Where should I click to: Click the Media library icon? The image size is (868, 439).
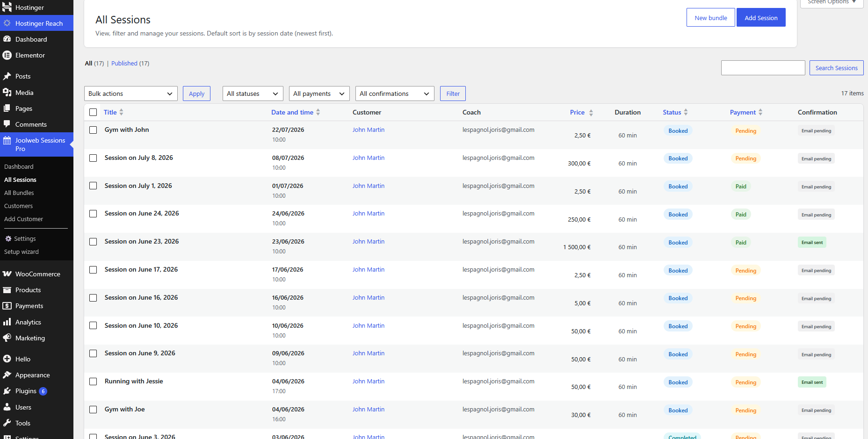tap(7, 92)
